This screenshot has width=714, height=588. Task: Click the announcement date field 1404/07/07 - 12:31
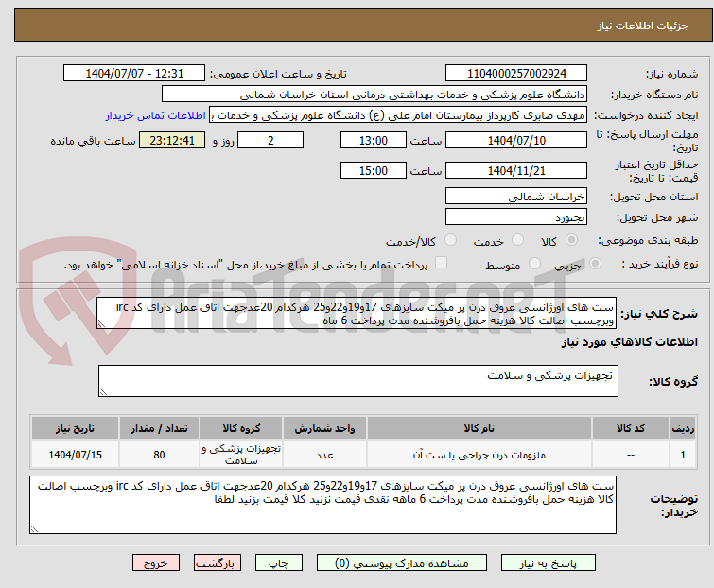tap(134, 74)
